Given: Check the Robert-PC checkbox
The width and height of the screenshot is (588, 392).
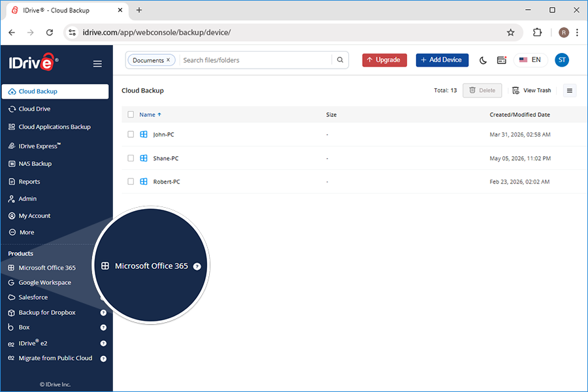Looking at the screenshot, I should pos(131,182).
